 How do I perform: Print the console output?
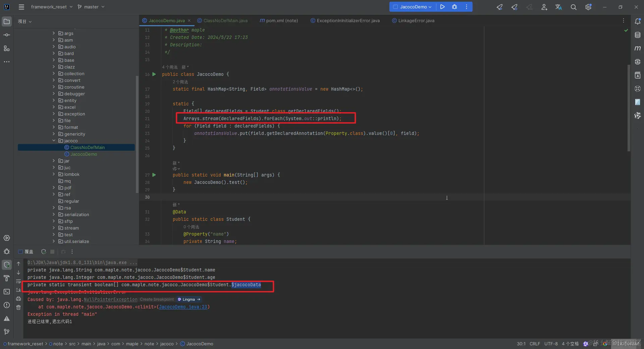[18, 299]
